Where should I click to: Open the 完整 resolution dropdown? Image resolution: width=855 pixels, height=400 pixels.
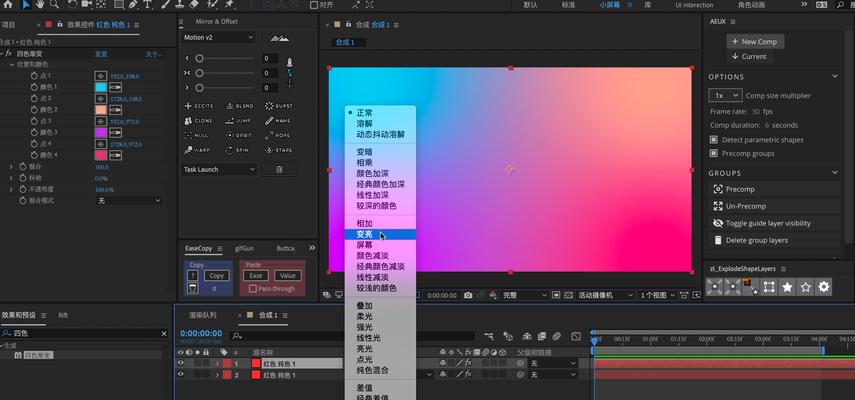[x=525, y=295]
